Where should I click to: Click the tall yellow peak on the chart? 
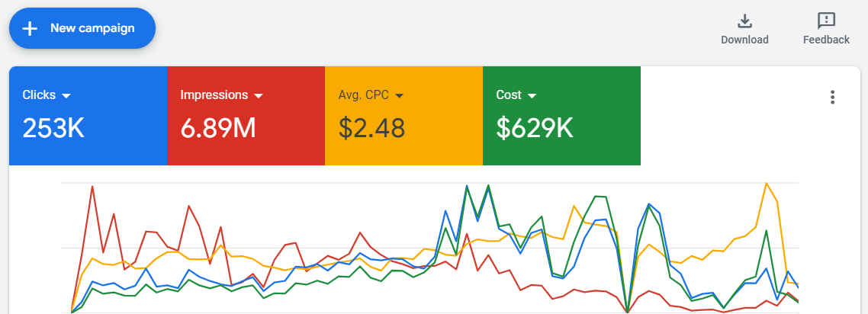coord(766,184)
